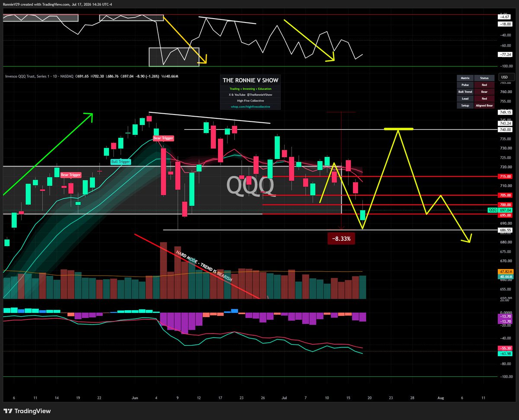The image size is (519, 420).
Task: Click the red 695.00 level label
Action: (x=505, y=215)
